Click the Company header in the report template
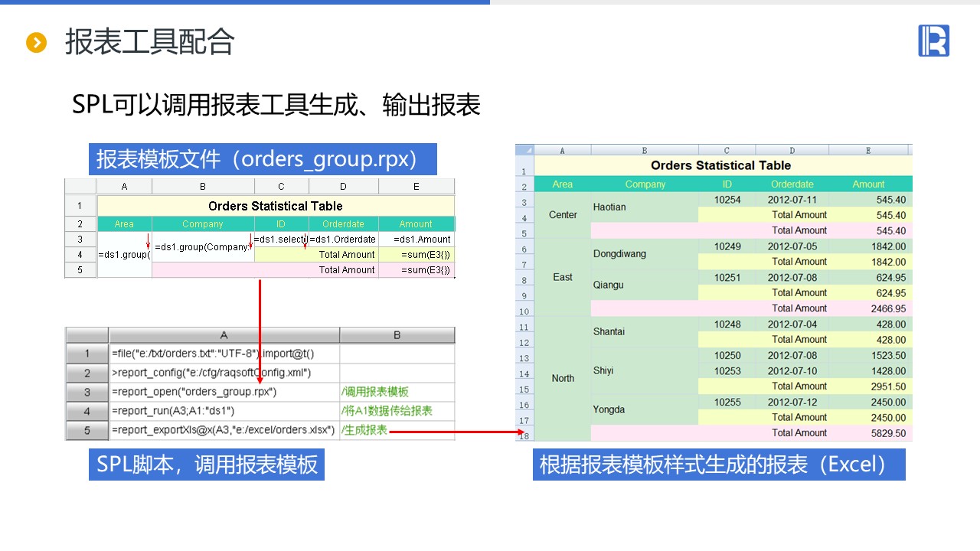Screen dimensions: 980x551 tap(203, 224)
